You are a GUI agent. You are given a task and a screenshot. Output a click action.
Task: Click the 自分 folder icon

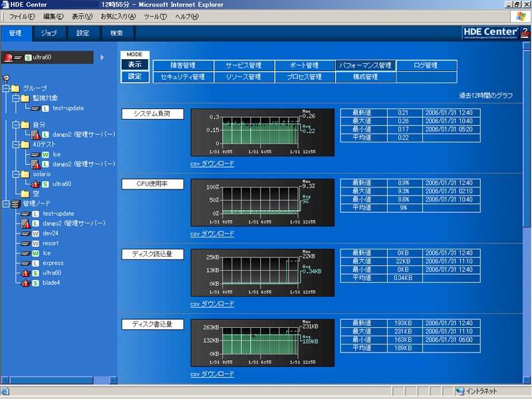[x=25, y=125]
